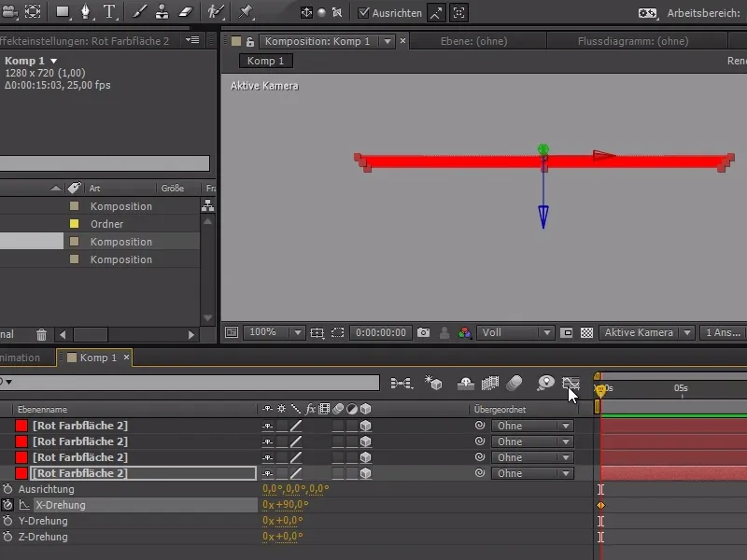Open the Ohne parent dropdown of third layer
This screenshot has height=560, width=747.
pyautogui.click(x=532, y=457)
